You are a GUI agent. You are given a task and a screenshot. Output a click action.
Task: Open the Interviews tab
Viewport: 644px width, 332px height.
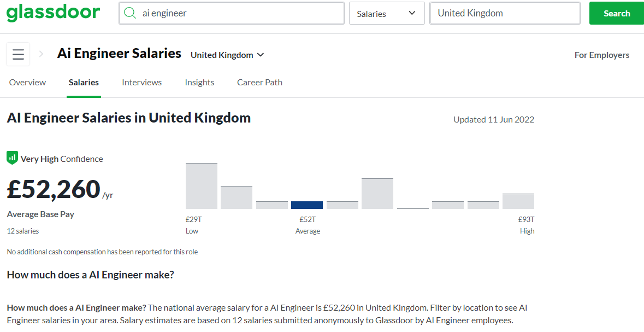point(141,83)
